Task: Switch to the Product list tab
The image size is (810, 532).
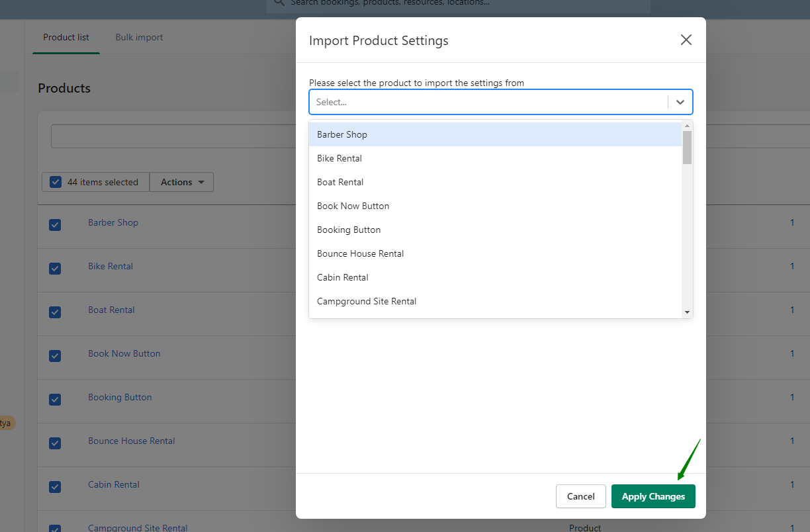Action: click(66, 37)
